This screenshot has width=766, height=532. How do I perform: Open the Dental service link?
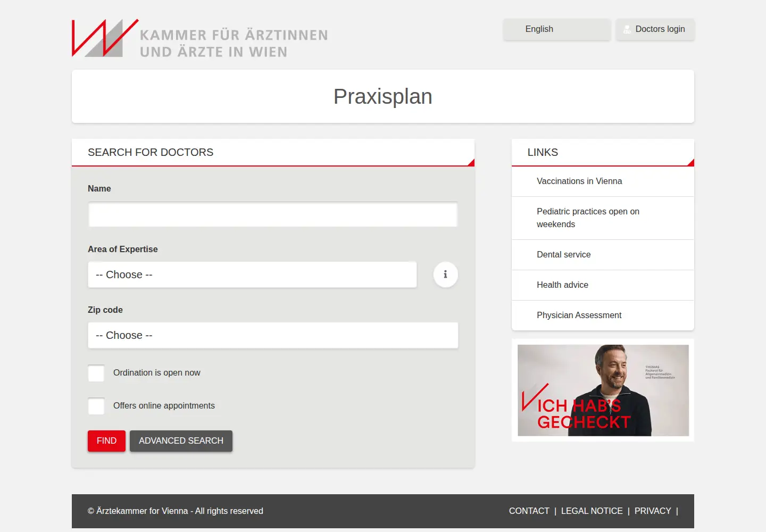tap(563, 255)
